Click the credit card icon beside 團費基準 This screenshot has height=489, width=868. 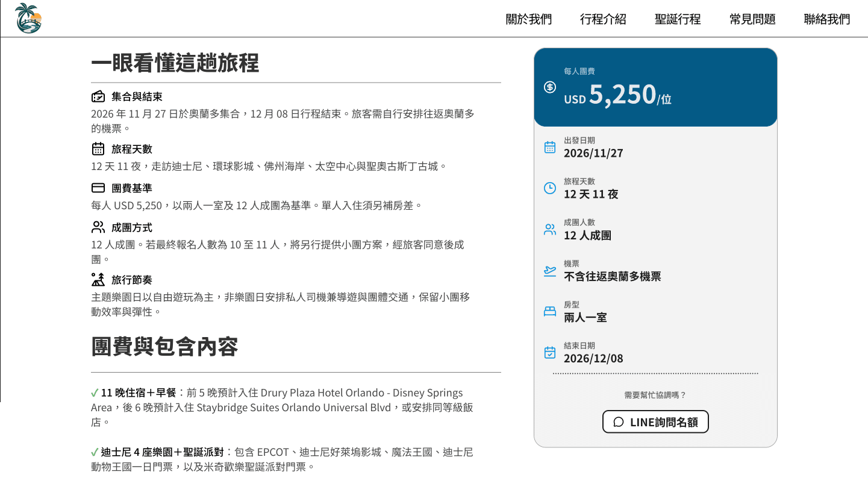pos(98,188)
